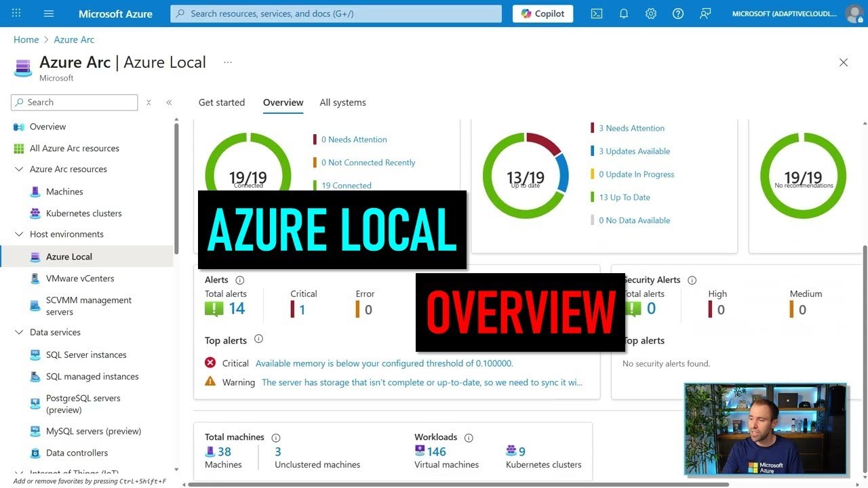Open SQL Server instances

(86, 355)
